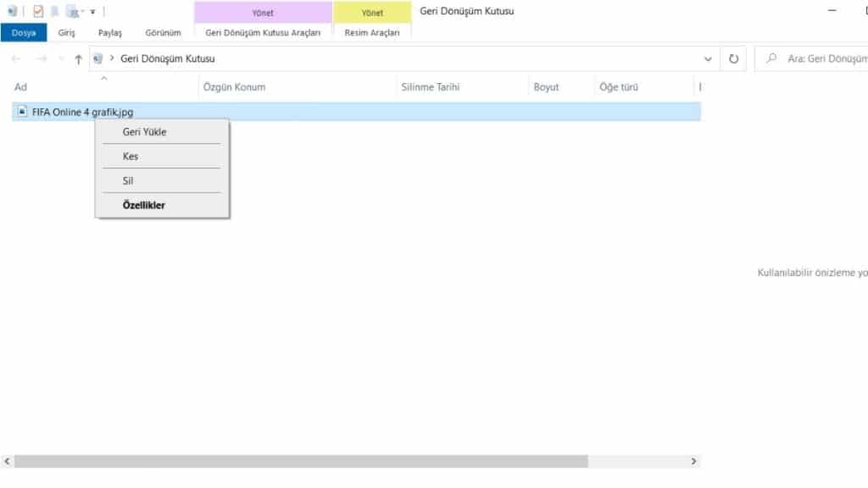The width and height of the screenshot is (868, 488).
Task: Click horizontal scrollbar right arrow
Action: click(693, 461)
